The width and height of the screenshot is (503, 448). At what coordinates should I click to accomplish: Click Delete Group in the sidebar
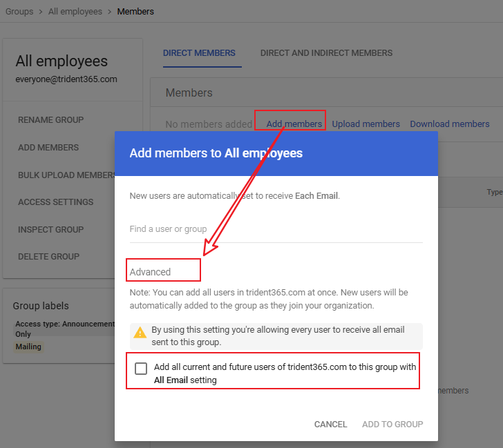(x=48, y=257)
